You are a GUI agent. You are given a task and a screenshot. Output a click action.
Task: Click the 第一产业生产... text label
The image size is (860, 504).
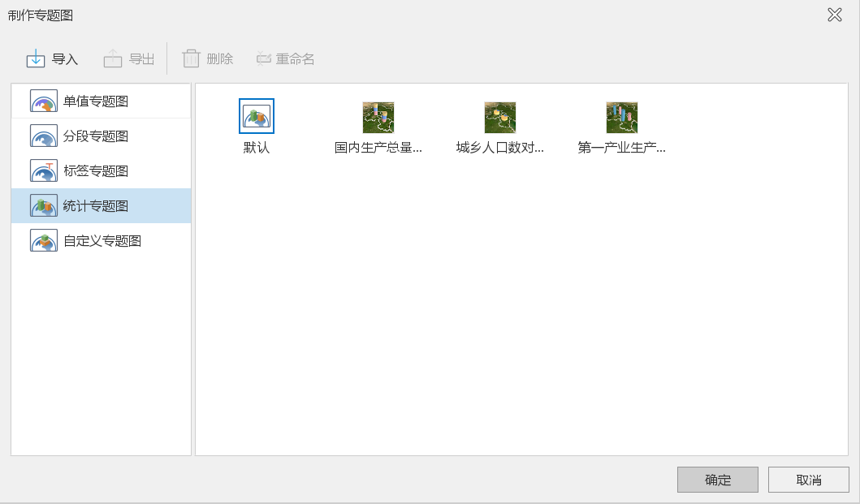click(622, 148)
